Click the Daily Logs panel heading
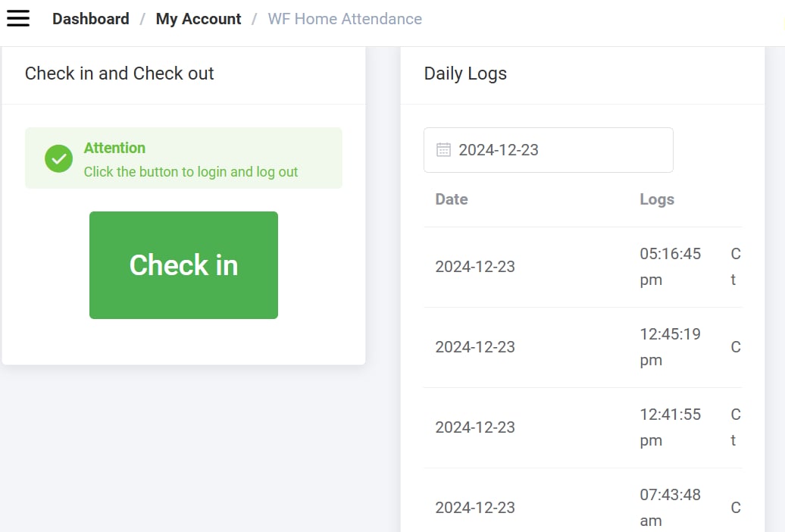 click(465, 74)
